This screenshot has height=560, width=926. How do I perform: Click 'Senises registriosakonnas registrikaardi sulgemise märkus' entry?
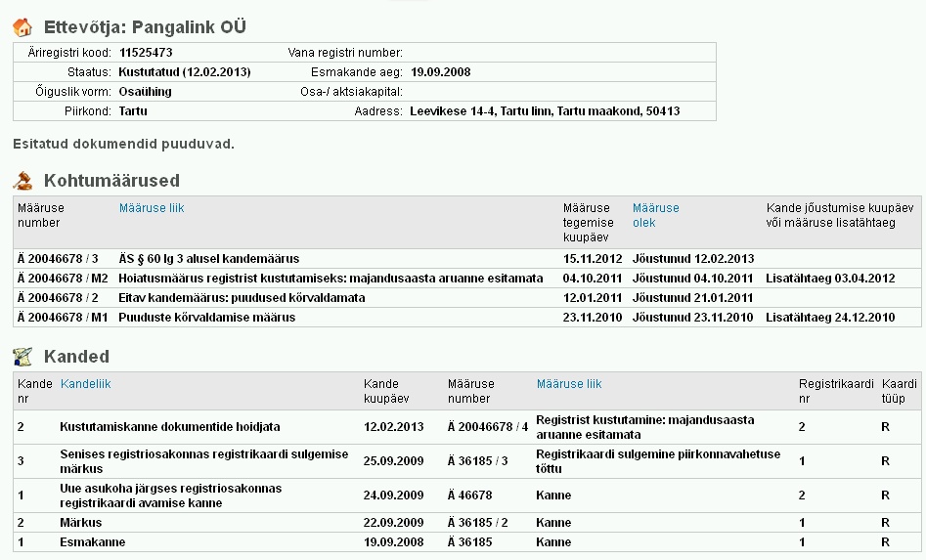[x=203, y=461]
